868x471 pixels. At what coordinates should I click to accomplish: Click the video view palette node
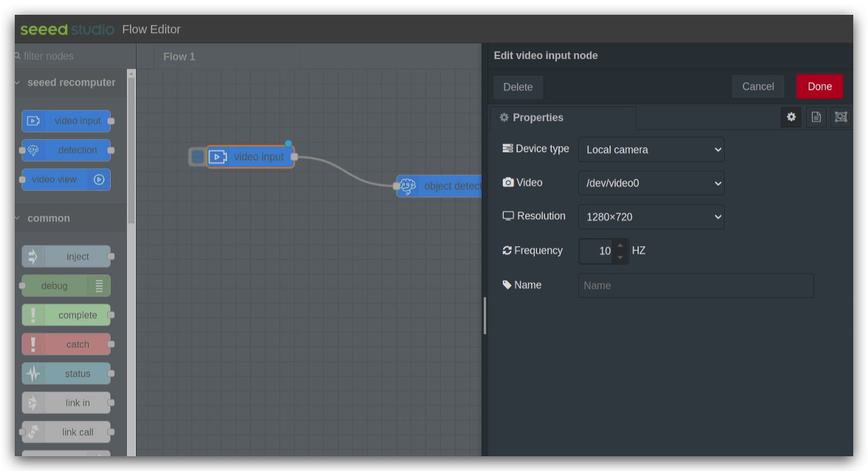[x=66, y=180]
